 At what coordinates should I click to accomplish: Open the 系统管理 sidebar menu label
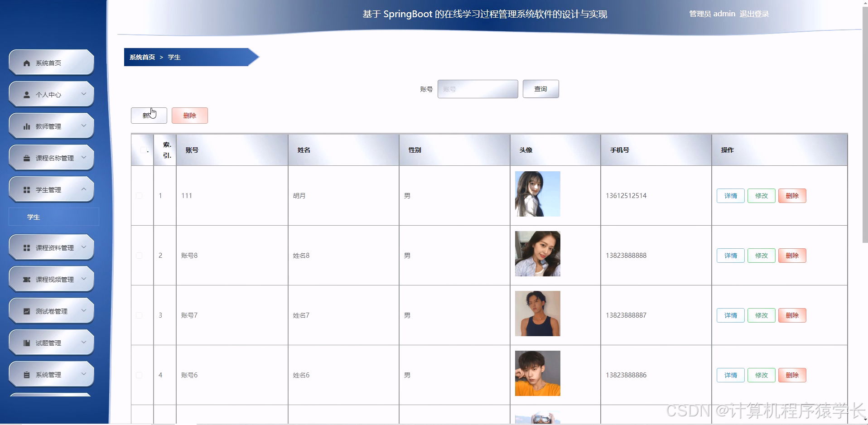tap(48, 375)
